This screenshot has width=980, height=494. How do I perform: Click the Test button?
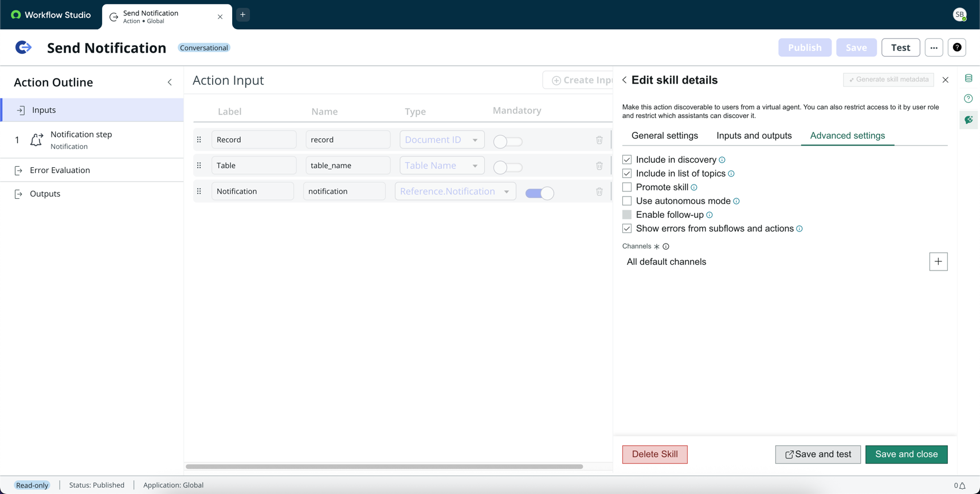point(900,48)
